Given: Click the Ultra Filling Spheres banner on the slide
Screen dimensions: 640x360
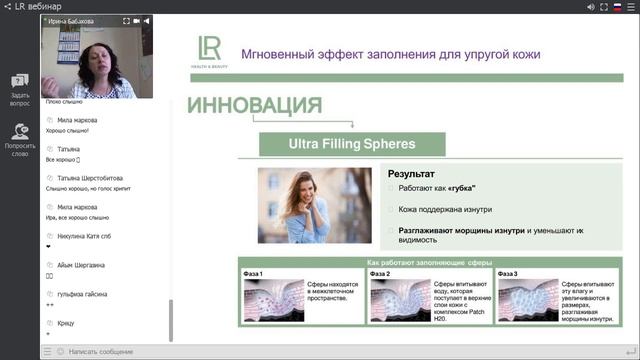Looking at the screenshot, I should pos(352,144).
